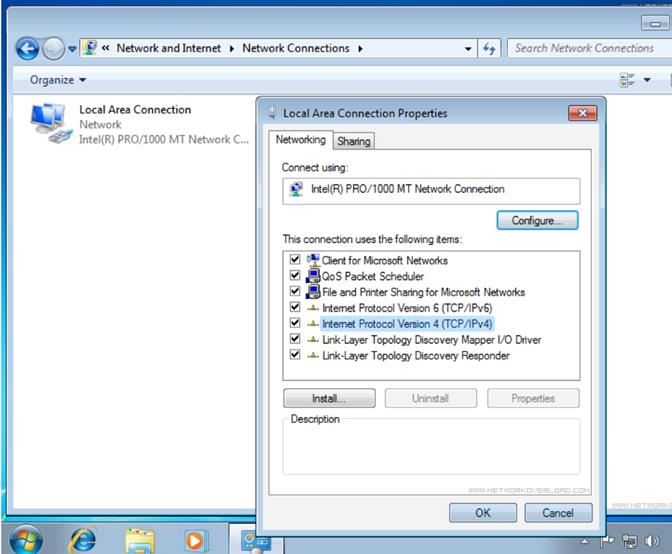This screenshot has width=672, height=554.
Task: Select the Local Area Connection adapter icon
Action: coord(51,123)
